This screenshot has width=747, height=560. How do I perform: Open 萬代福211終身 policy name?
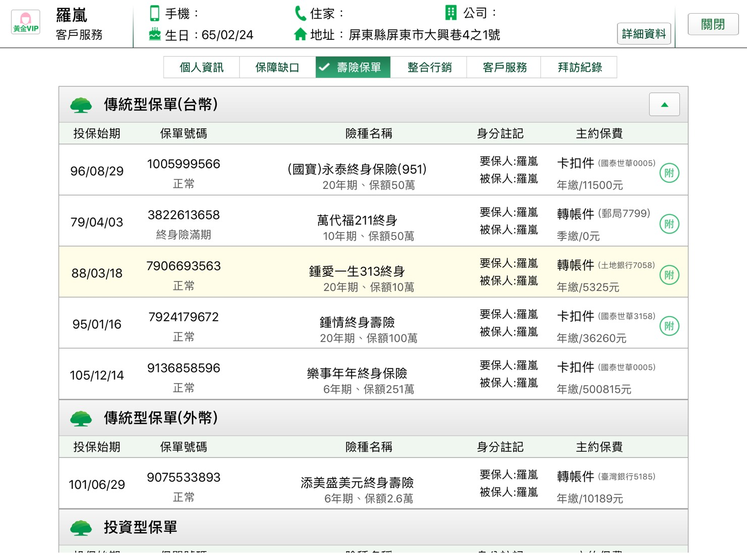pos(357,220)
